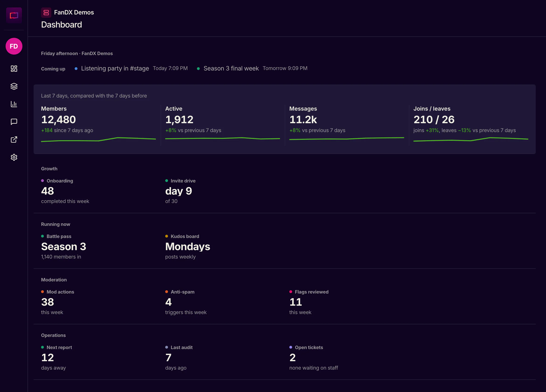The image size is (546, 392).
Task: Open settings gear icon in sidebar
Action: (14, 157)
